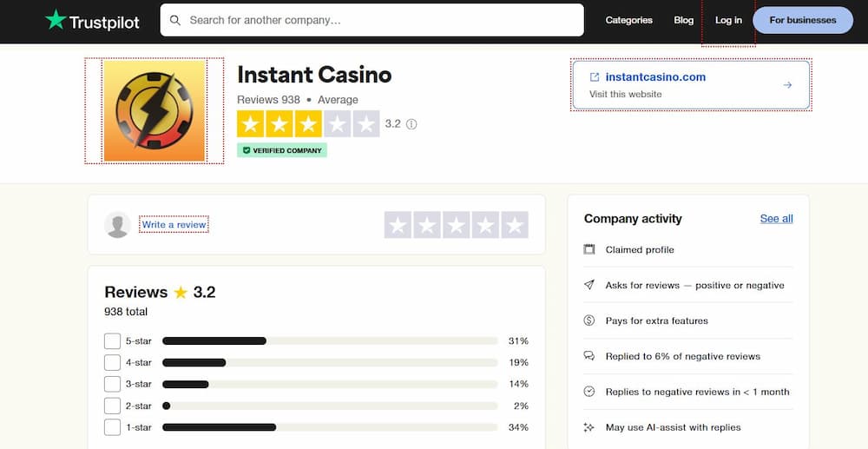Open the Blog menu item
Viewport: 868px width, 449px height.
point(684,20)
